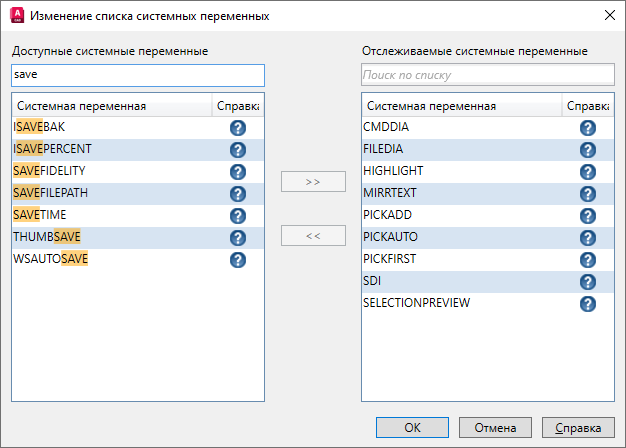Click the Отмена button
Screen dimensions: 626x448
pos(495,427)
